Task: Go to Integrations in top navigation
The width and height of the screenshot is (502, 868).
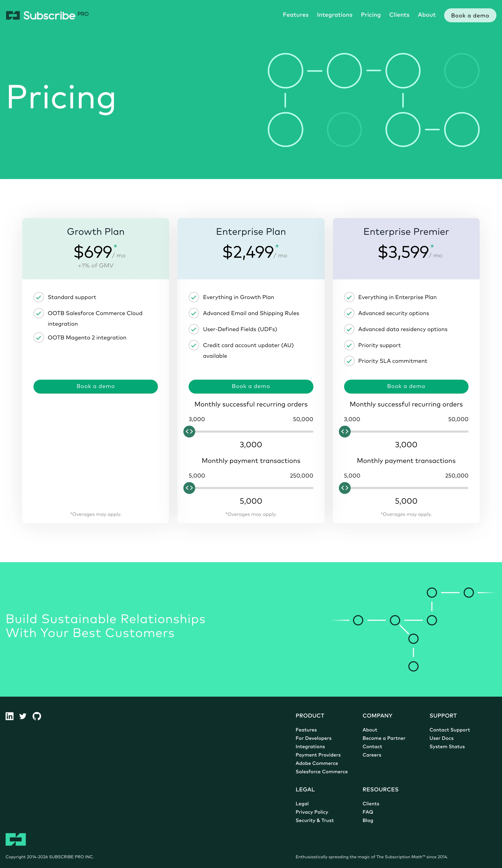Action: pos(334,15)
